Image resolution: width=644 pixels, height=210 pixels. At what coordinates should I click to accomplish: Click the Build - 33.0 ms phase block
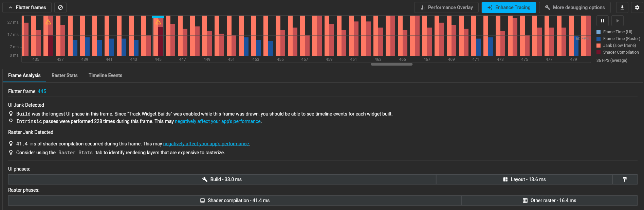(222, 179)
